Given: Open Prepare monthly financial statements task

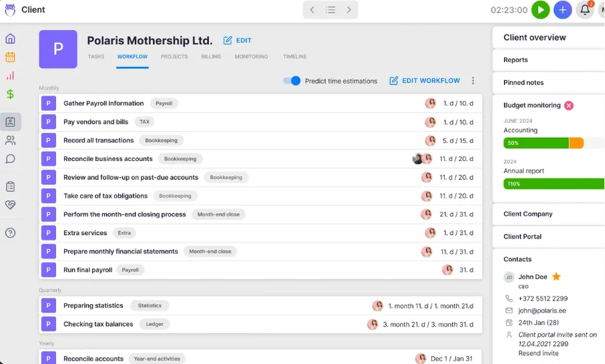Looking at the screenshot, I should tap(260, 251).
